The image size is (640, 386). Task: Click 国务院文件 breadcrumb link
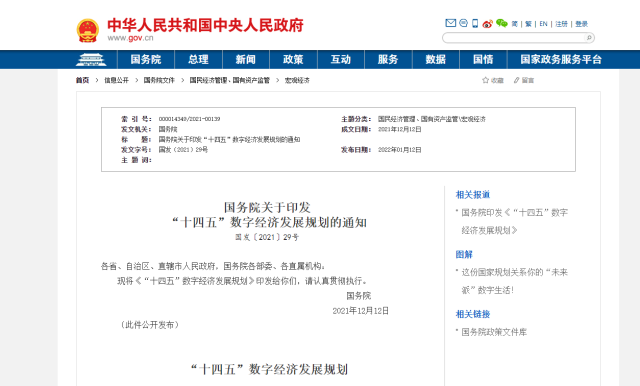point(159,80)
